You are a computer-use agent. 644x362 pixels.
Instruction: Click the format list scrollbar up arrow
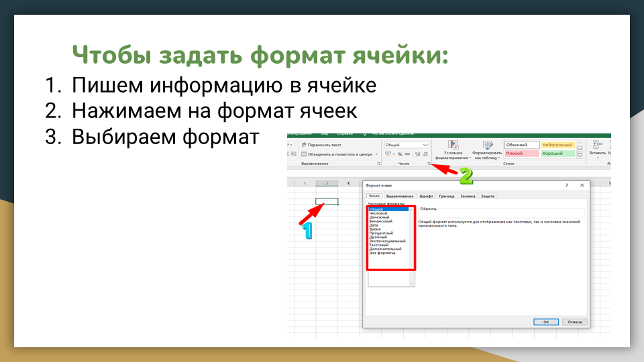pos(411,210)
